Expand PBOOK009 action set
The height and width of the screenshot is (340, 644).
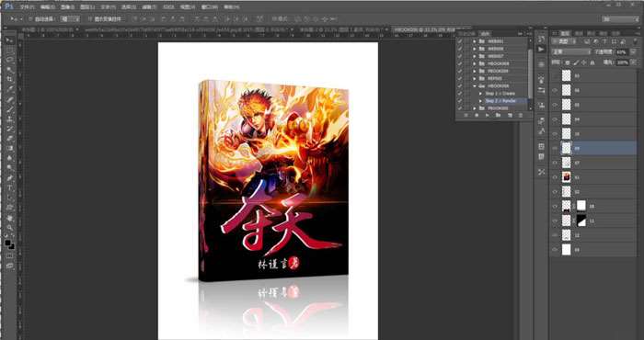click(x=475, y=71)
